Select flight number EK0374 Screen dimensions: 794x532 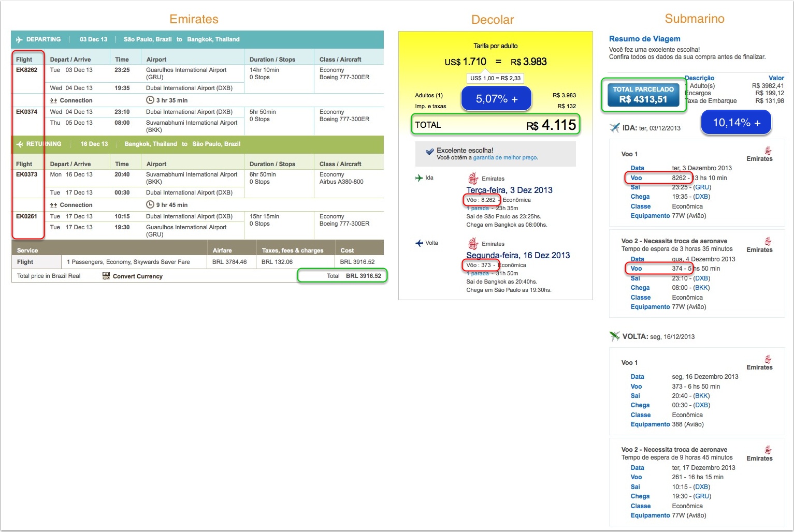point(26,112)
